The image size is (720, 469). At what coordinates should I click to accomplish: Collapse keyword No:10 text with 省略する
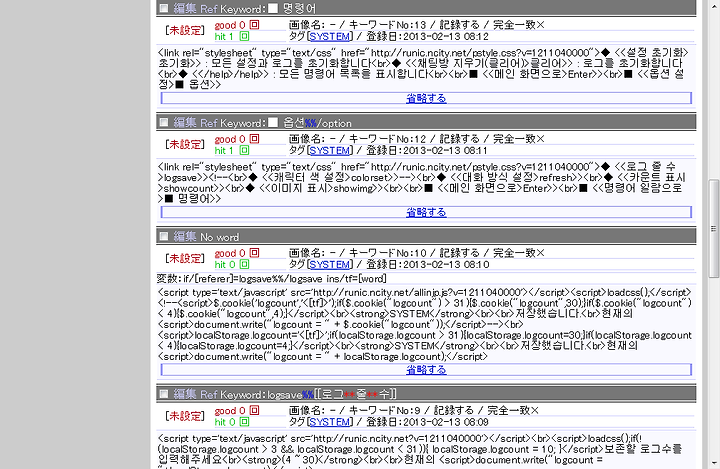[x=426, y=369]
